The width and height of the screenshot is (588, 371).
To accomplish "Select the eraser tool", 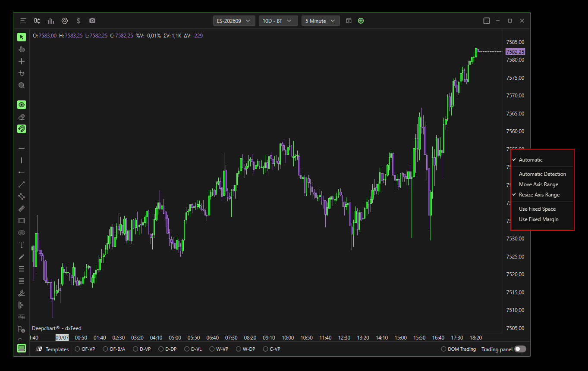I will (x=22, y=117).
